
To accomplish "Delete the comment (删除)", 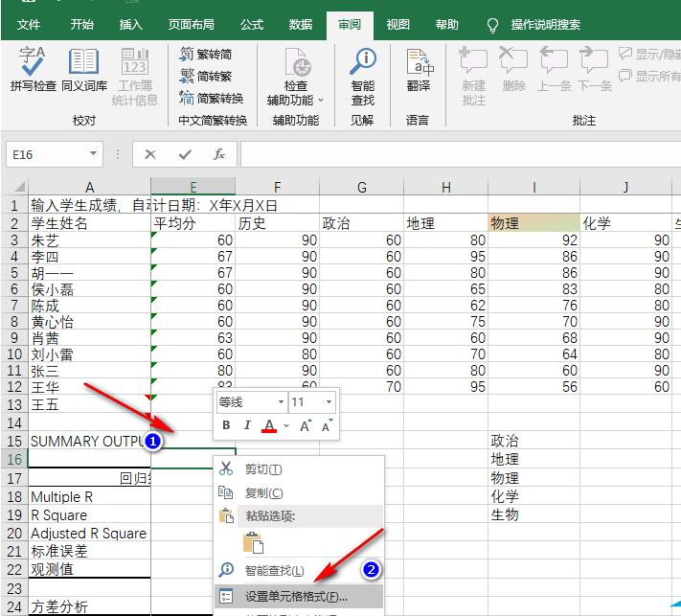I will [513, 69].
